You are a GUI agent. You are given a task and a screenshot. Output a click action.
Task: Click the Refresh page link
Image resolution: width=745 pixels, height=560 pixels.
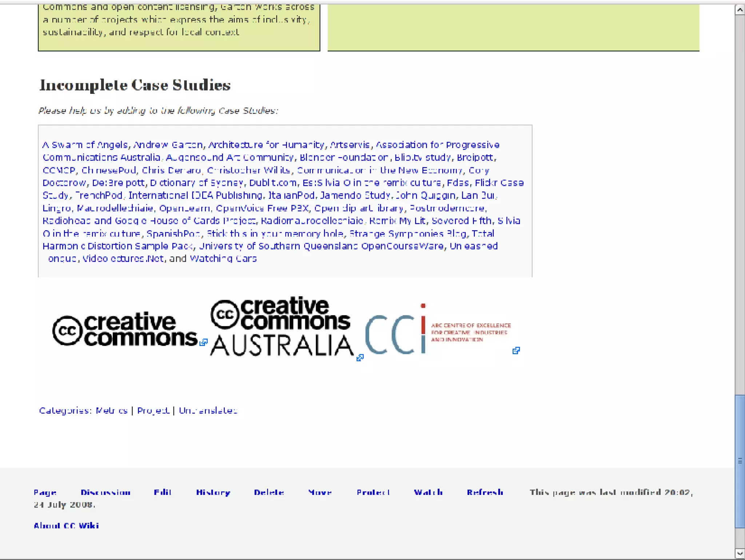[x=485, y=492]
